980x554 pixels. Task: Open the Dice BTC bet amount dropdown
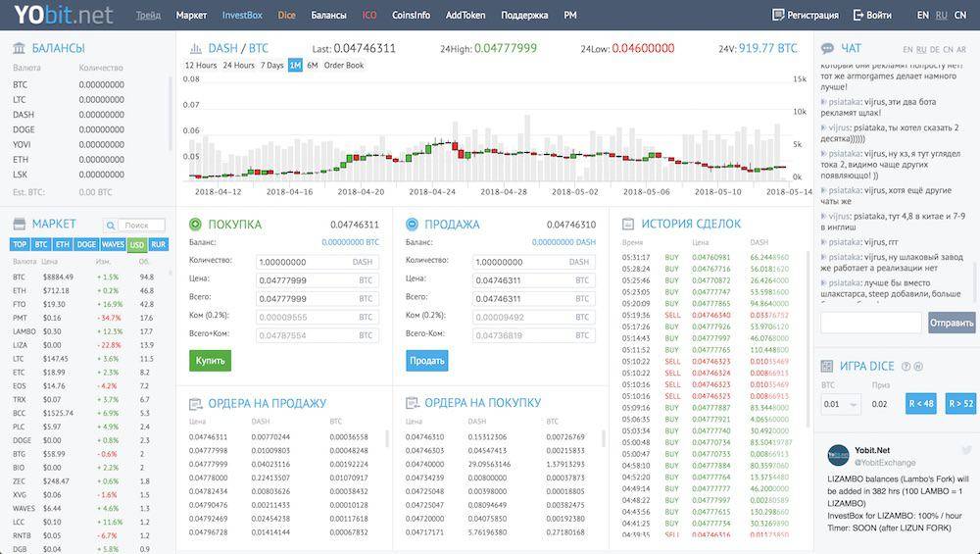point(841,404)
